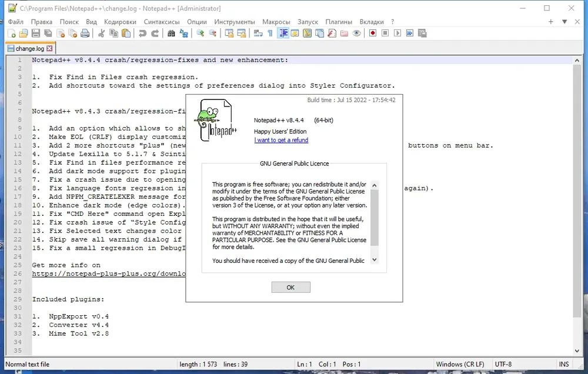The height and width of the screenshot is (374, 588).
Task: Click the license text scroll down arrow
Action: (x=374, y=259)
